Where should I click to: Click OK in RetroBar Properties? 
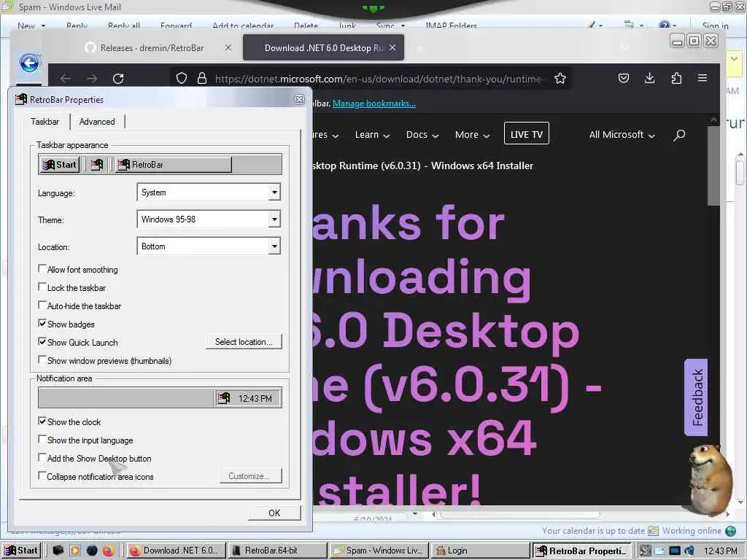click(x=274, y=513)
